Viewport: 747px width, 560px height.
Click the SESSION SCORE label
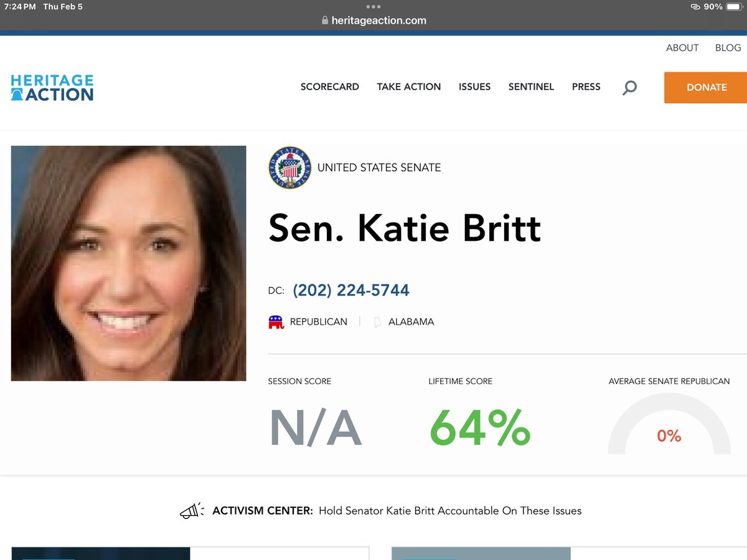299,381
